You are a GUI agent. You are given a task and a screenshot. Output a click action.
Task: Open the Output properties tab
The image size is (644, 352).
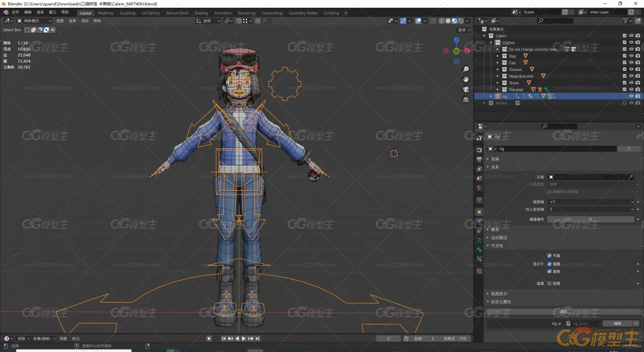pos(479,159)
